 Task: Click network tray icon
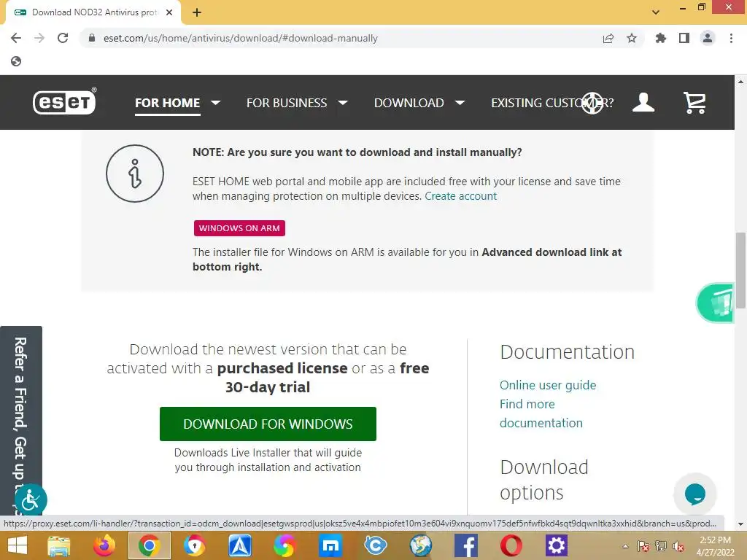click(661, 546)
